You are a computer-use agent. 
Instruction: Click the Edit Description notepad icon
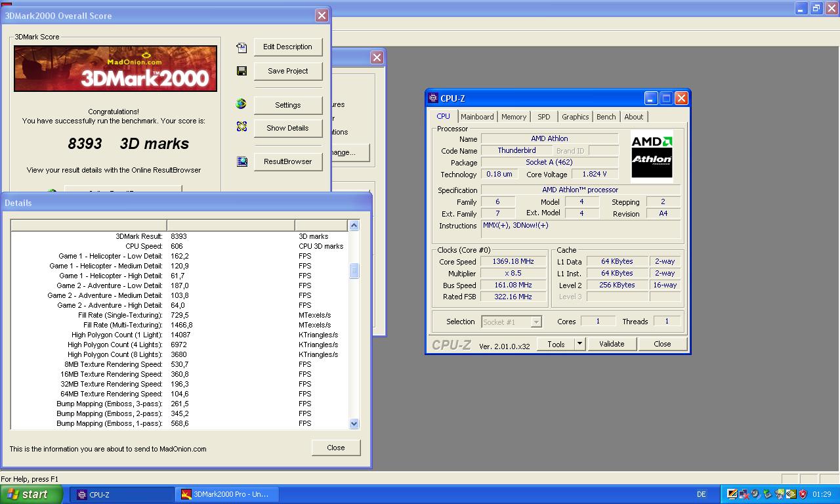[241, 47]
